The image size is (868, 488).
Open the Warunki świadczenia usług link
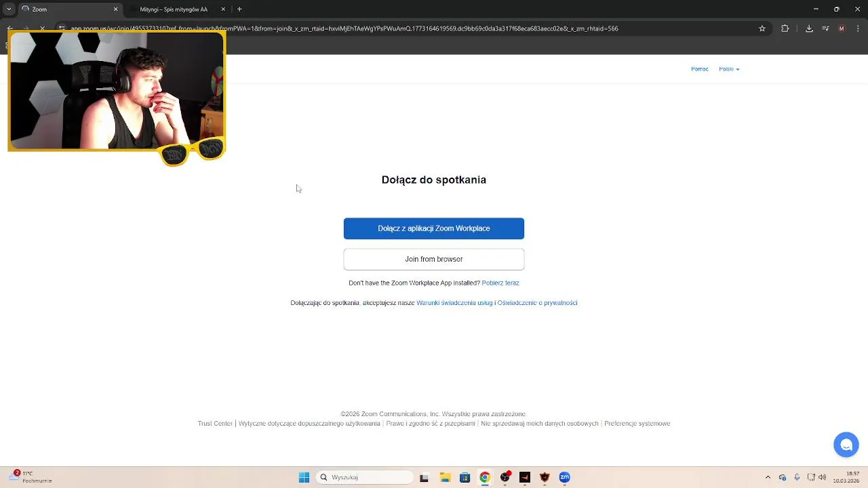coord(454,303)
